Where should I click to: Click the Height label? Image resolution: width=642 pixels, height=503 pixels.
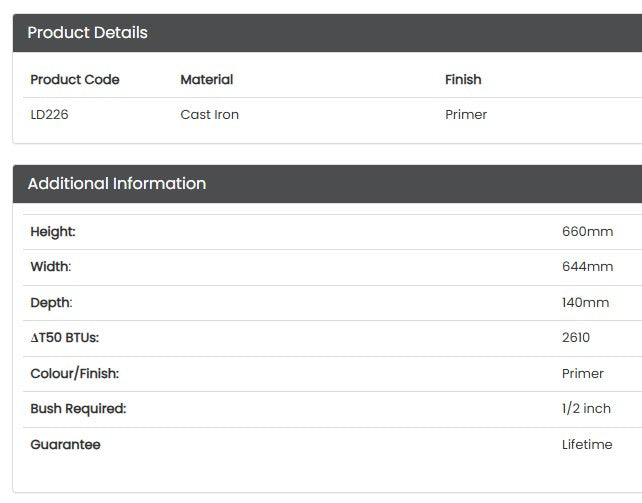pos(53,232)
